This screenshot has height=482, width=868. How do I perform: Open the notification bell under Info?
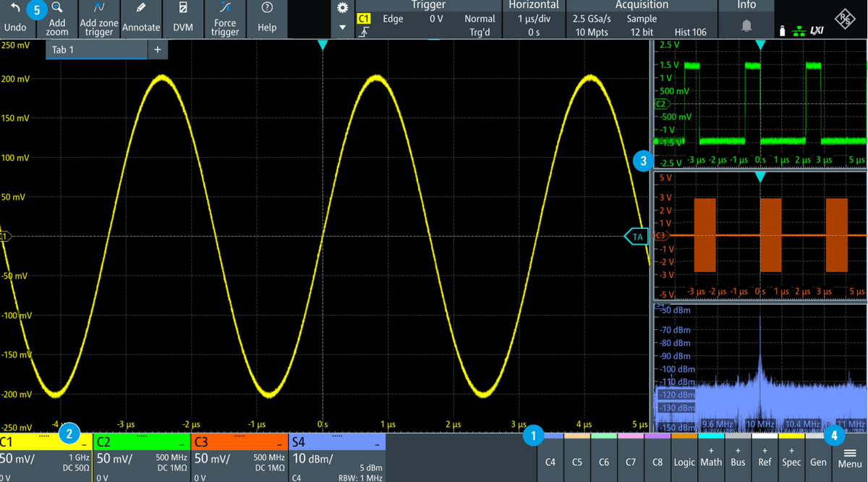pos(746,26)
